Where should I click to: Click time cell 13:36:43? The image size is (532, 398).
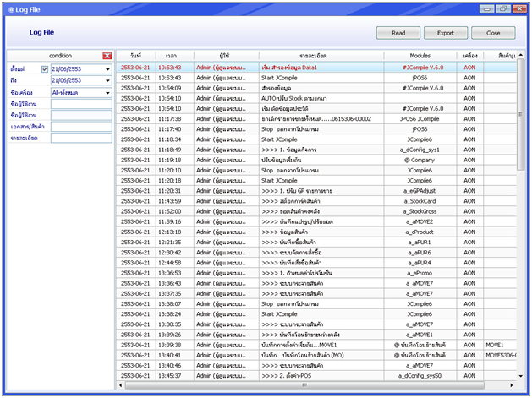tap(175, 283)
